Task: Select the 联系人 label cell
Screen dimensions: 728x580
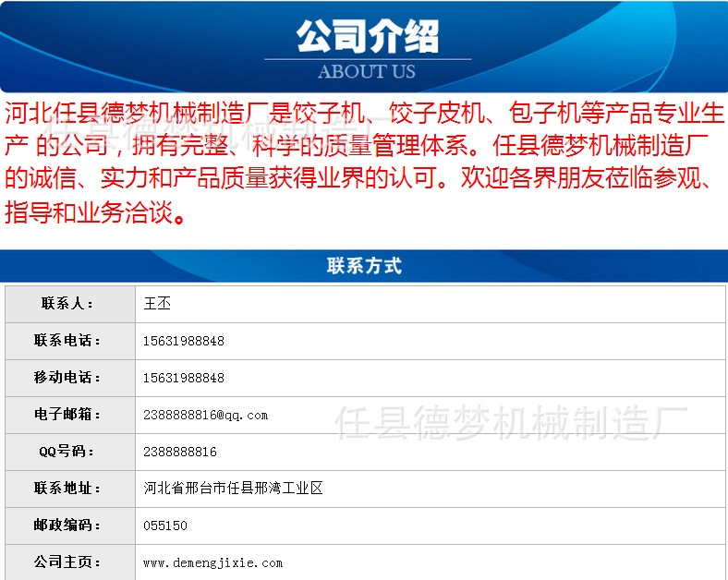Action: click(x=70, y=304)
